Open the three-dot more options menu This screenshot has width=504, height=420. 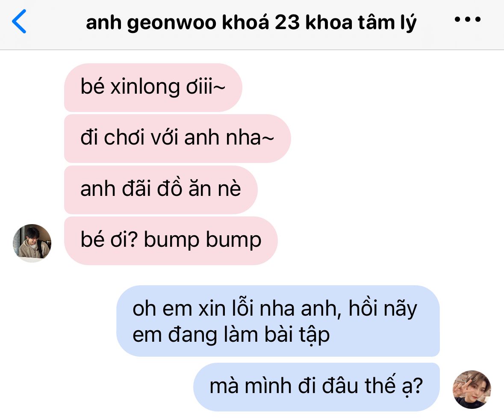tap(467, 19)
